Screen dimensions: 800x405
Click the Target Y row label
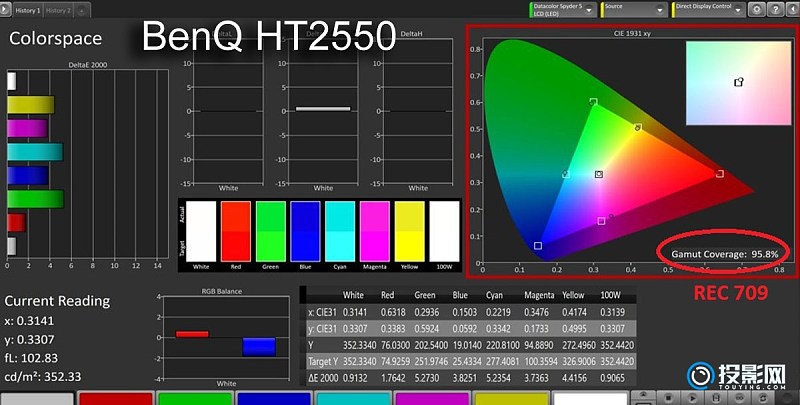click(323, 362)
